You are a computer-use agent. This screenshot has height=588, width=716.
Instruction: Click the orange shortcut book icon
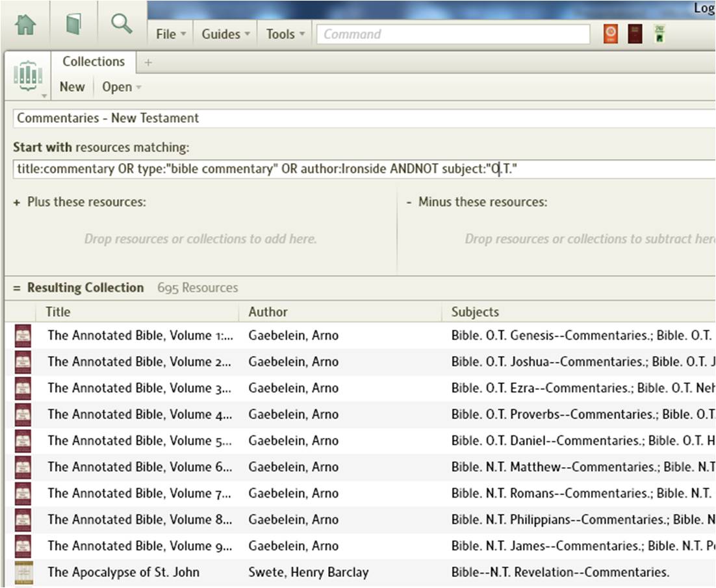pyautogui.click(x=610, y=34)
